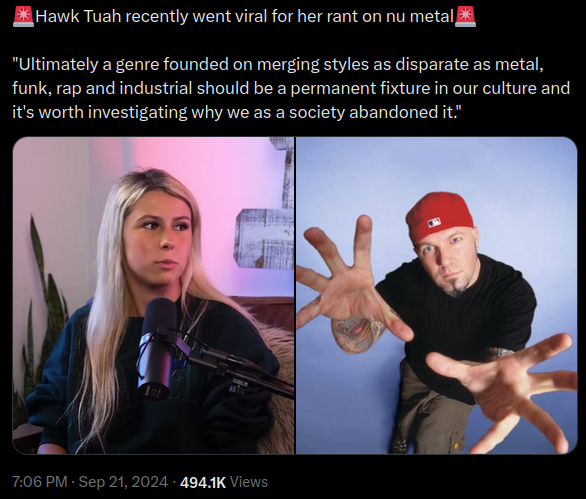Click the phrase "abandoned it." ending the quote
Viewport: 586px width, 499px height.
(406, 113)
